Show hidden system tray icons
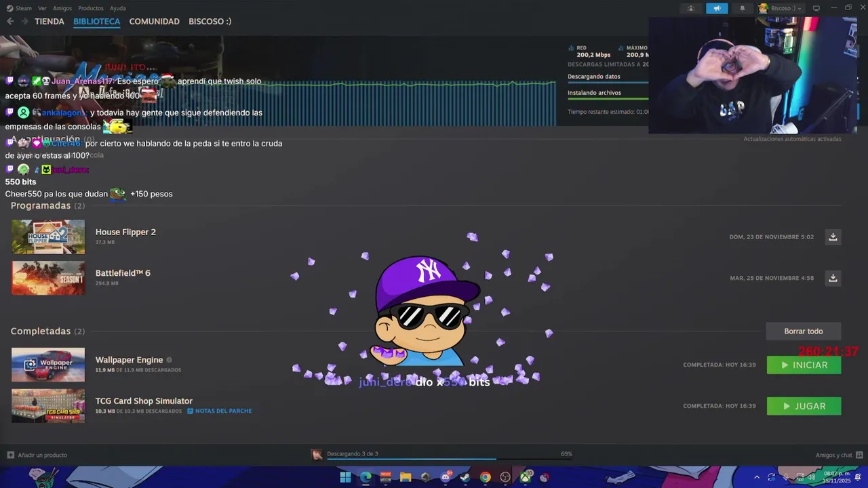 (x=757, y=477)
